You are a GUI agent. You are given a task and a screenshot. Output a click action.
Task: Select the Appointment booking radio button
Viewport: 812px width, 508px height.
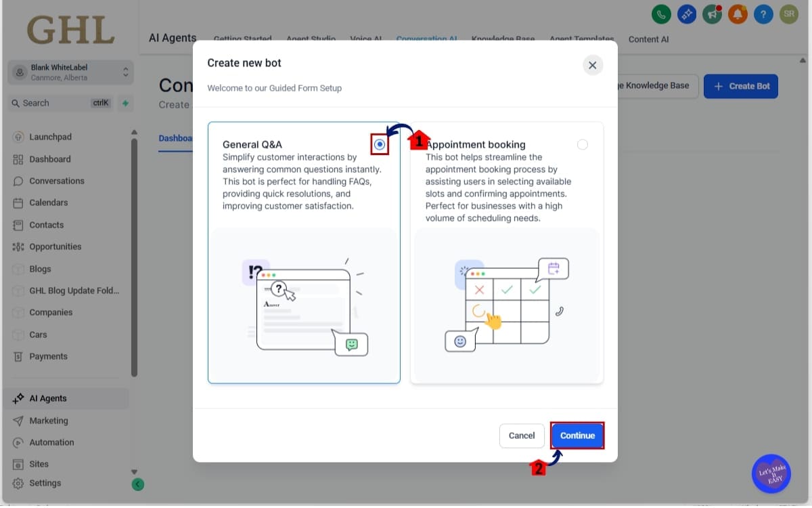click(x=583, y=144)
